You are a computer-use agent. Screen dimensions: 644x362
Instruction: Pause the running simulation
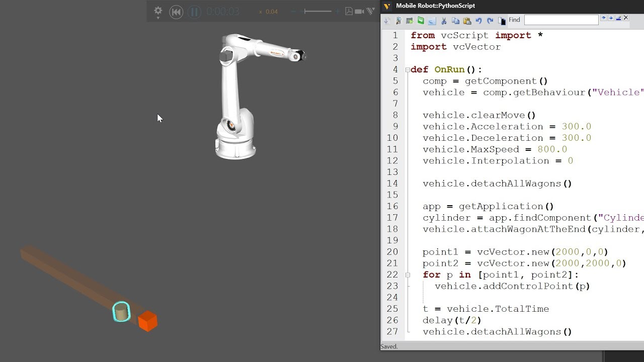[194, 12]
